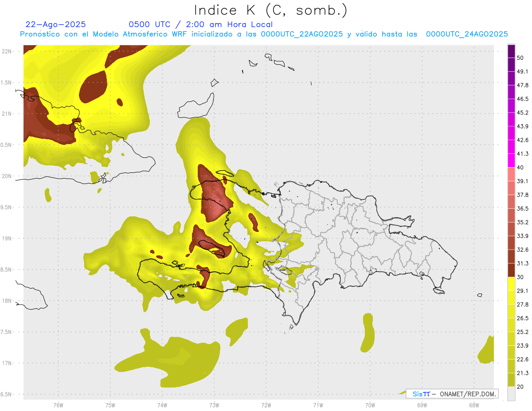Click the legend value '50'
Screen dimensions: 532x411
[521, 58]
